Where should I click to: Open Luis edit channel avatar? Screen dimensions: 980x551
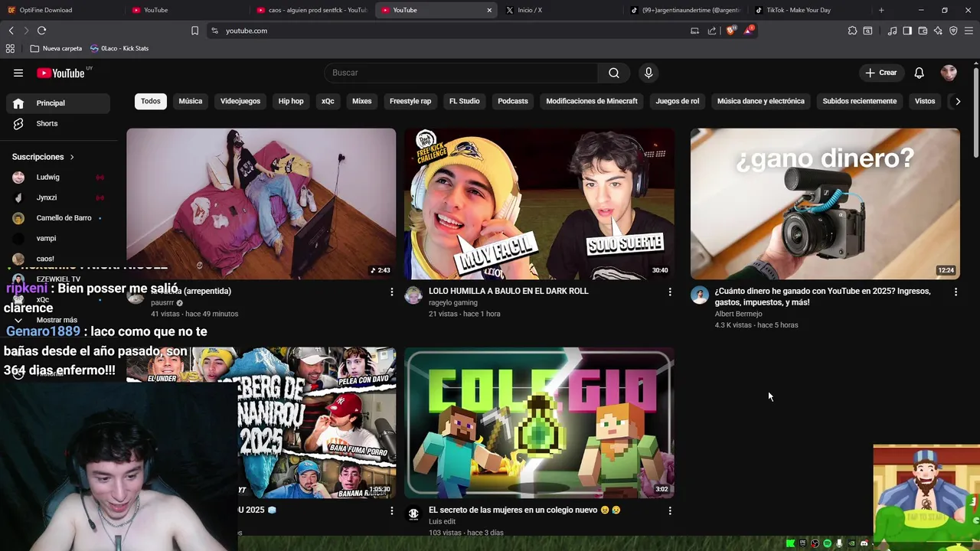click(x=413, y=514)
